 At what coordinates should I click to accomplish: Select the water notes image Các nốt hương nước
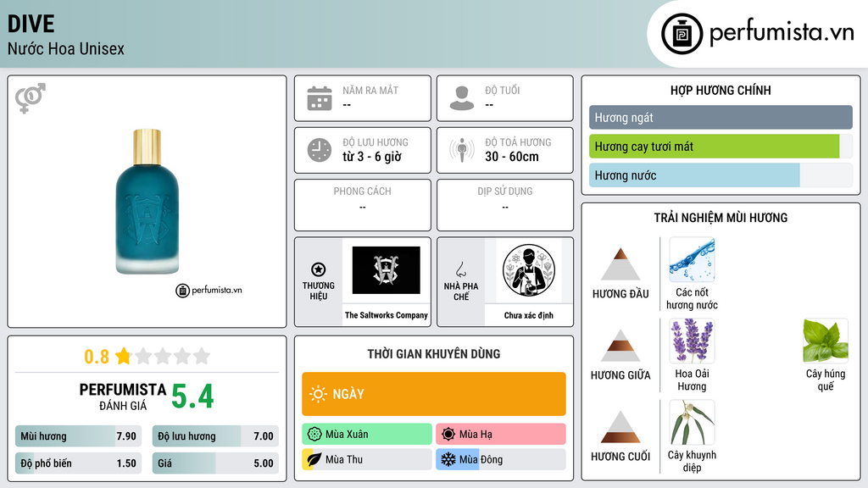[x=692, y=260]
